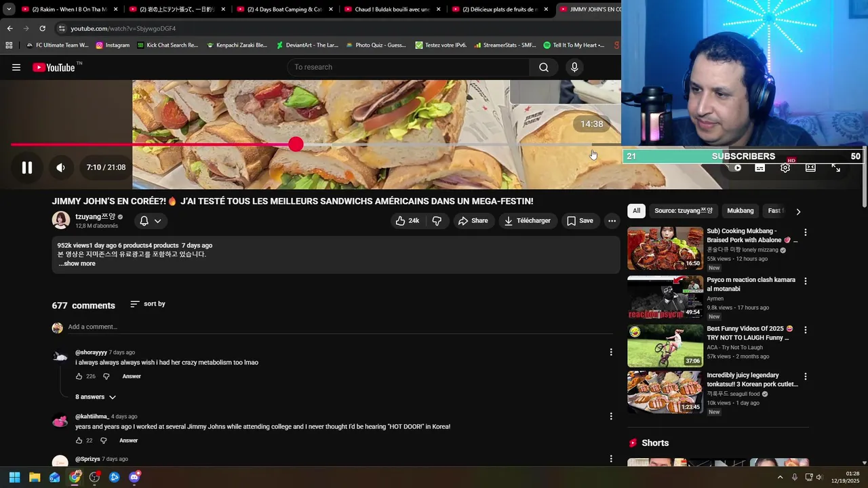Switch to 4 Days Boat Camping tab

point(283,9)
